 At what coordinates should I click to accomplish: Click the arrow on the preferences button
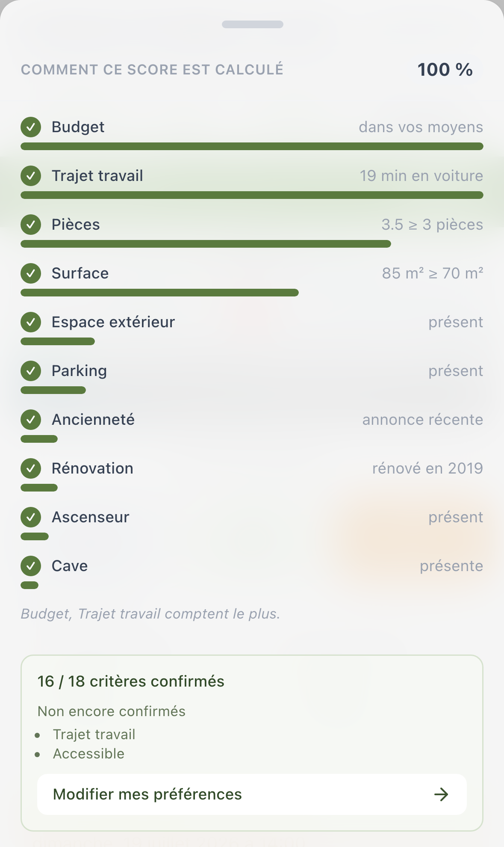pos(441,794)
